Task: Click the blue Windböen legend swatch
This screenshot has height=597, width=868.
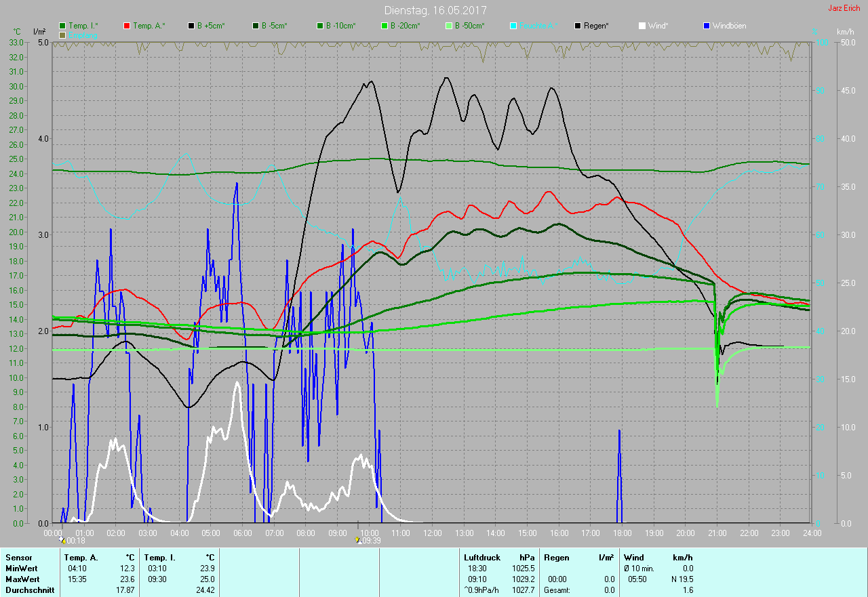Action: [x=706, y=26]
